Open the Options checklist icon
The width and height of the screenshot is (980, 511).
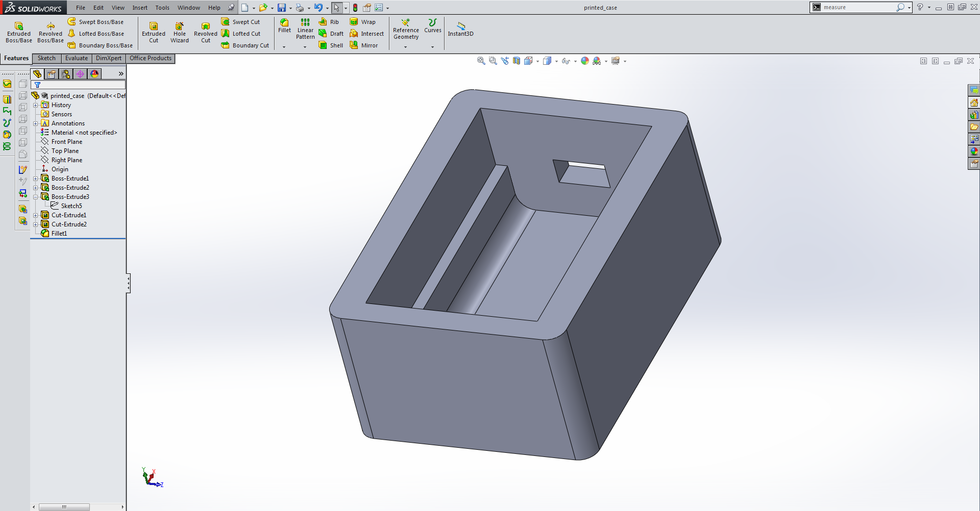point(379,8)
